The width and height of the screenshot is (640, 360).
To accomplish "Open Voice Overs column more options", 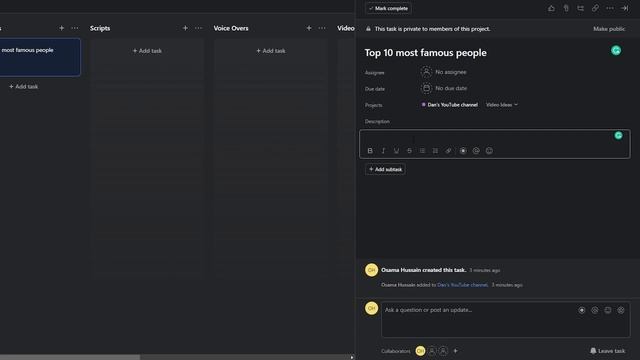I will [322, 28].
